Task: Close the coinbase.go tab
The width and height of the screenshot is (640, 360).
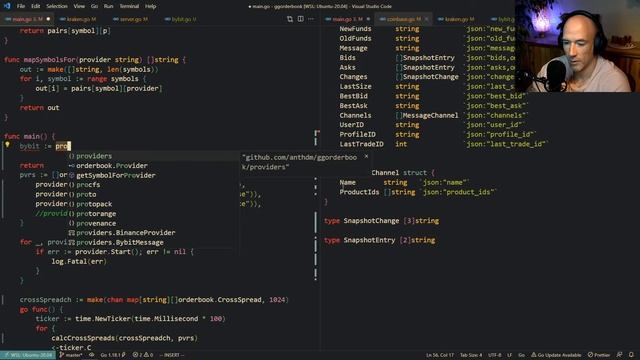Action: [x=427, y=19]
